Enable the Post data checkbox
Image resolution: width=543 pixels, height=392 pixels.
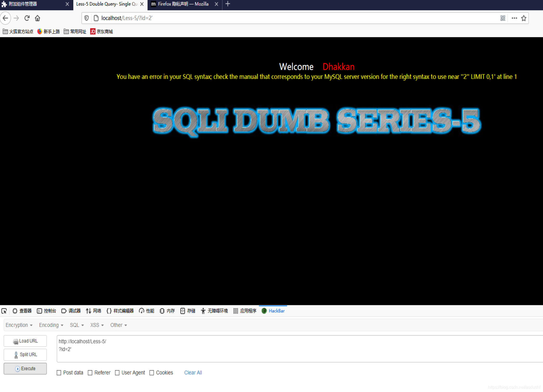59,372
